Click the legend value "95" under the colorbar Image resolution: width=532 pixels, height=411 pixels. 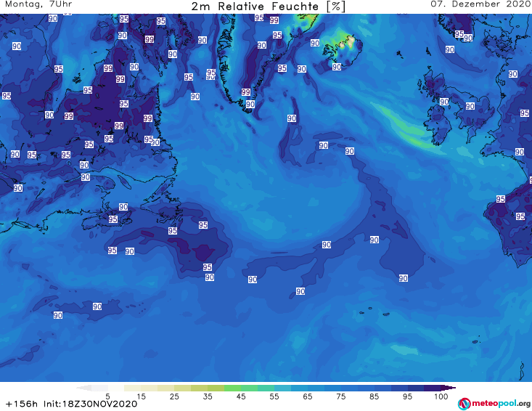407,396
